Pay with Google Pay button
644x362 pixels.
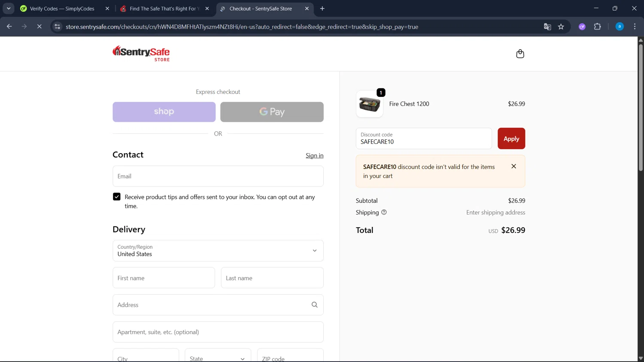coord(272,112)
